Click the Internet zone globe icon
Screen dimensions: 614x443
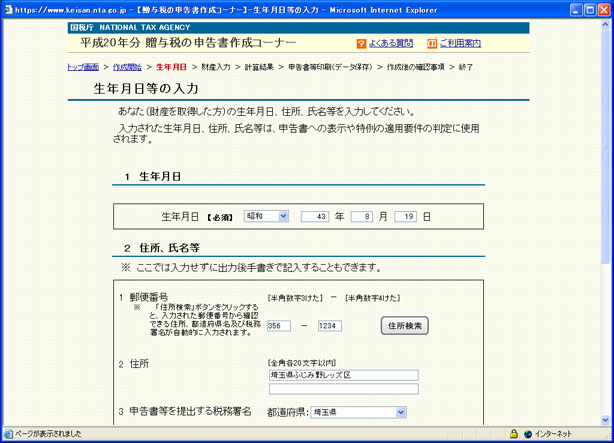tap(528, 434)
